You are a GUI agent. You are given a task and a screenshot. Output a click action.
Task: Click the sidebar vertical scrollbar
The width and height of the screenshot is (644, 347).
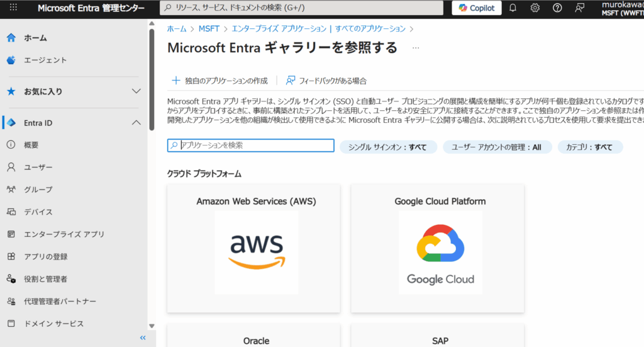coord(152,76)
